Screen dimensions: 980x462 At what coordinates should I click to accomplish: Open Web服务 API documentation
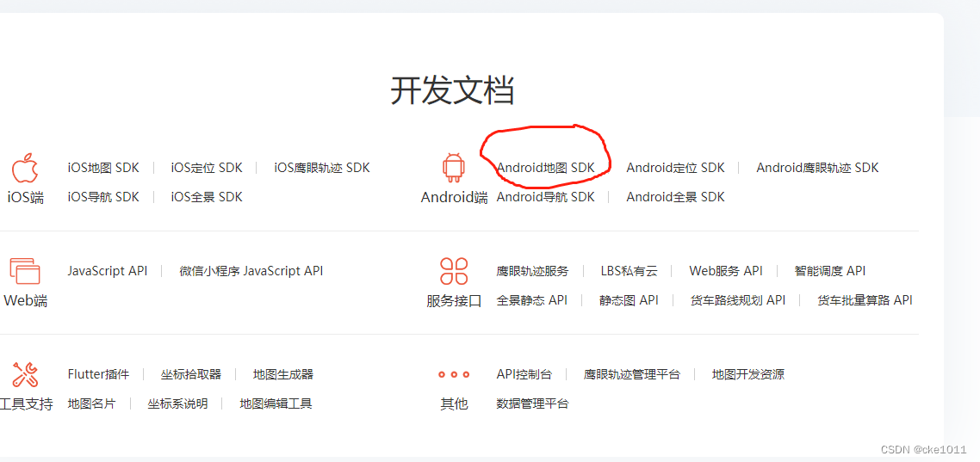coord(726,271)
